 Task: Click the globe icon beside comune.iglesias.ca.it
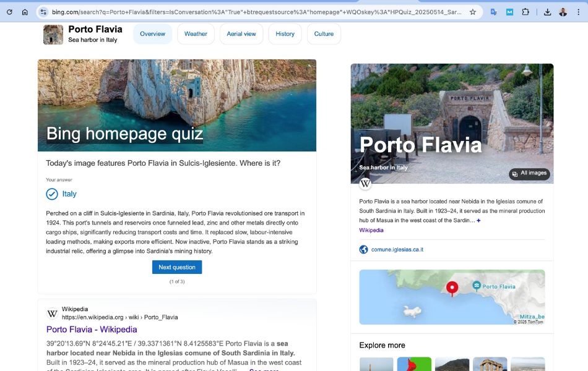[x=363, y=249]
